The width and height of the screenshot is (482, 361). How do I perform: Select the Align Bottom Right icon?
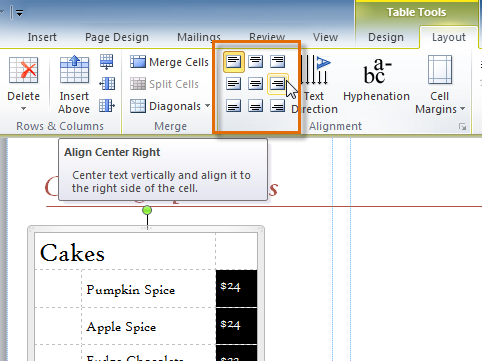coord(277,106)
